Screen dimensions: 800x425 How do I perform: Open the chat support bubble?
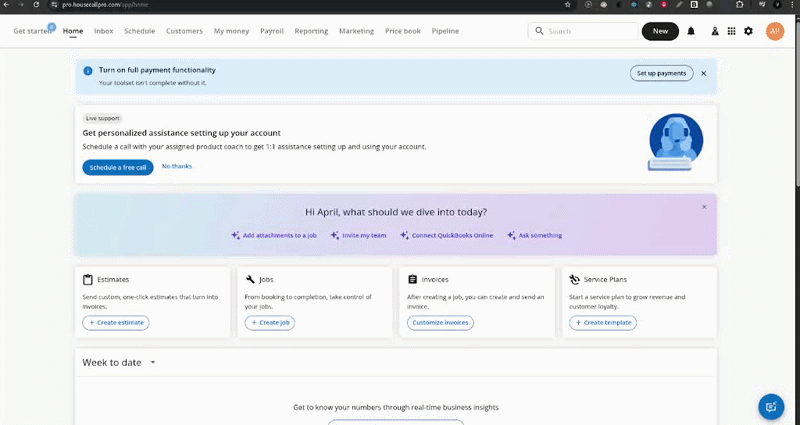coord(771,407)
